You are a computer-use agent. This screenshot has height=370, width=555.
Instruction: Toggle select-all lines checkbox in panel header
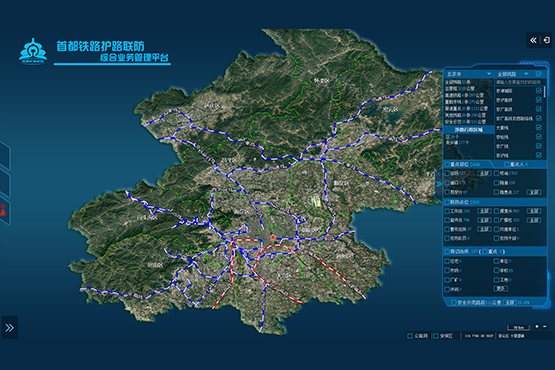(539, 74)
